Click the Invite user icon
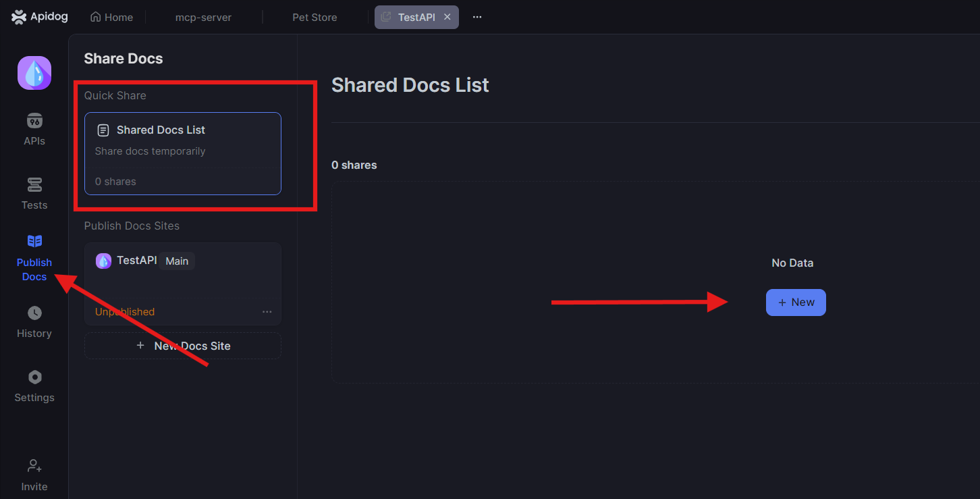Viewport: 980px width, 499px height. (x=34, y=466)
